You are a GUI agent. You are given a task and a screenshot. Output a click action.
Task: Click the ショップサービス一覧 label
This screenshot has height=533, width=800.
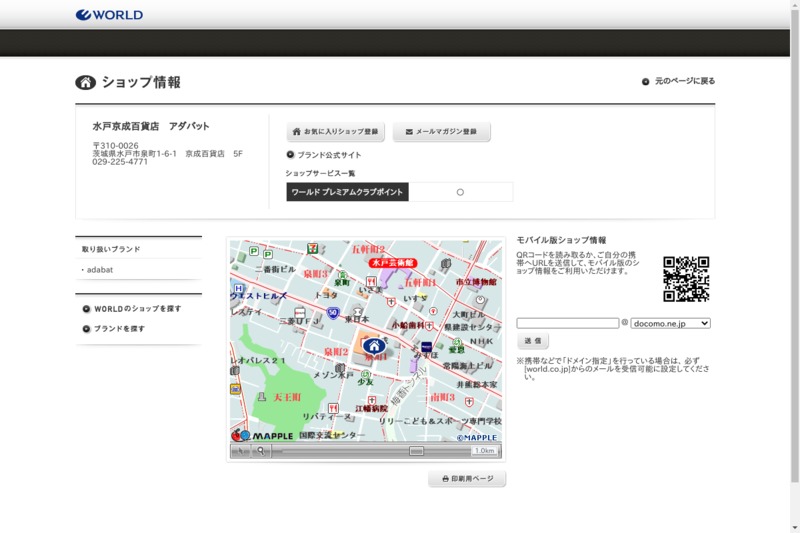(320, 173)
